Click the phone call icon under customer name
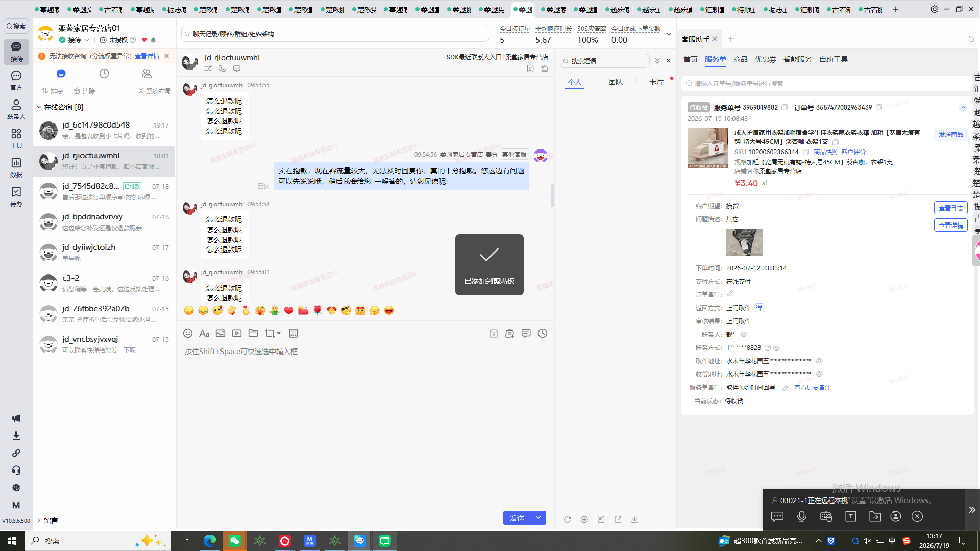The height and width of the screenshot is (551, 980). click(x=223, y=68)
